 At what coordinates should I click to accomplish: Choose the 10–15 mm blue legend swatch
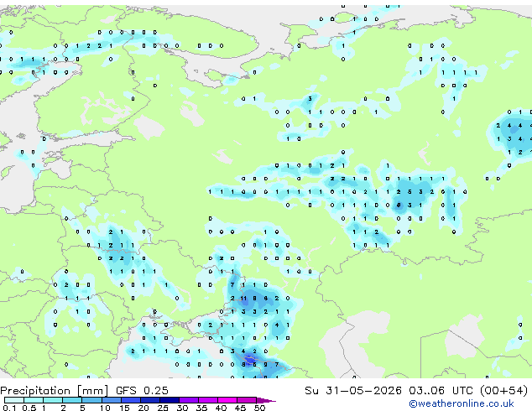pos(112,400)
